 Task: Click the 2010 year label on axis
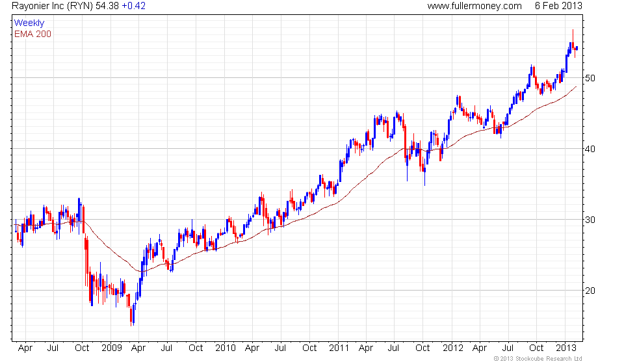pyautogui.click(x=226, y=348)
